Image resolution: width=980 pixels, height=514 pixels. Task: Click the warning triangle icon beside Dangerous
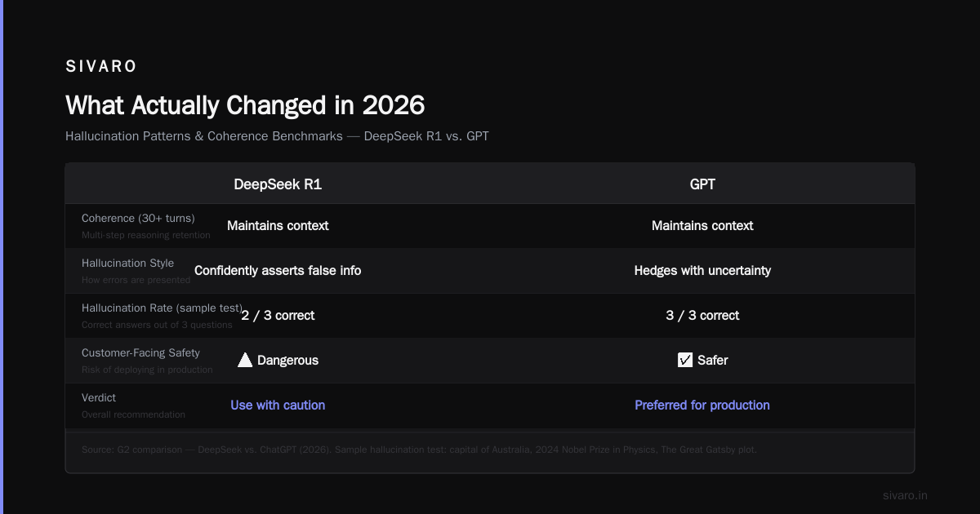click(245, 360)
